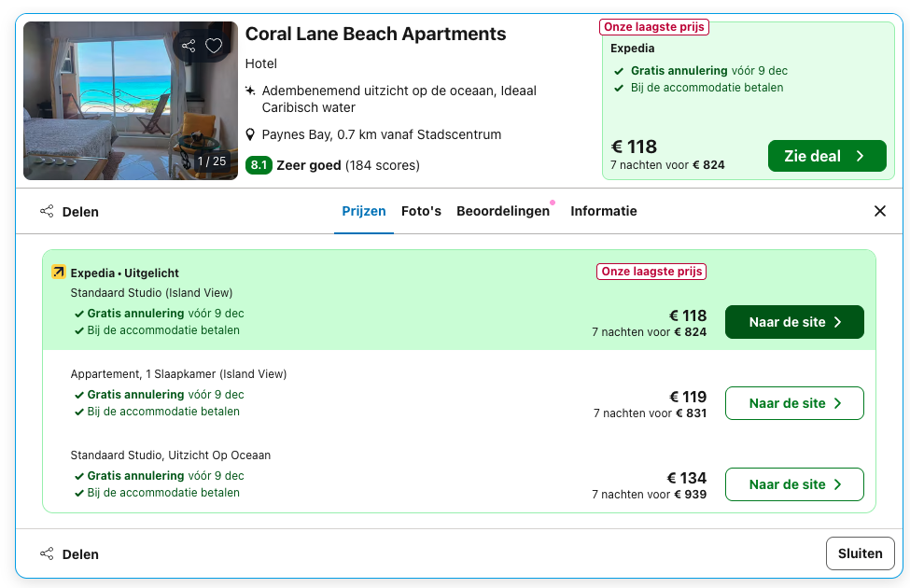Click the chevron arrow inside the Zie deal button
The width and height of the screenshot is (910, 588).
[858, 156]
